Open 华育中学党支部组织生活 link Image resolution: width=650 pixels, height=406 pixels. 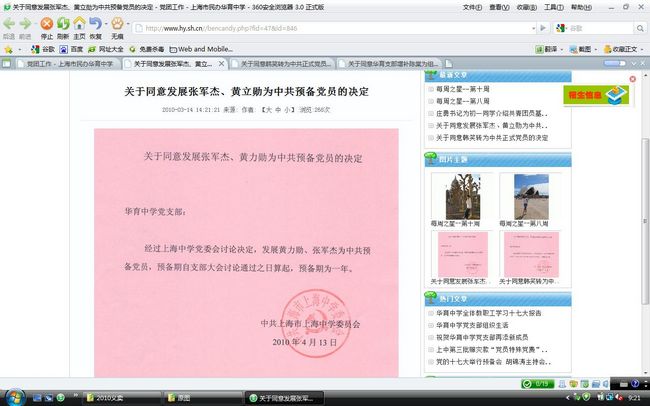(x=472, y=325)
